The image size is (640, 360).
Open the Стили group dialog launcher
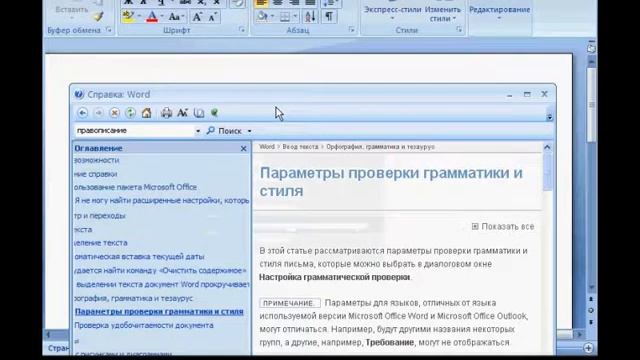tap(459, 30)
